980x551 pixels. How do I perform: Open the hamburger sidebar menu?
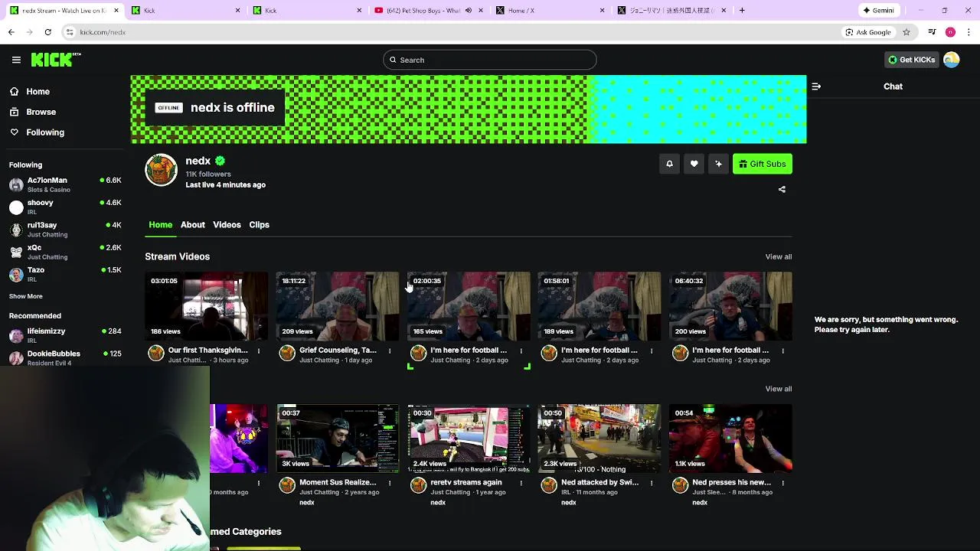click(x=16, y=60)
